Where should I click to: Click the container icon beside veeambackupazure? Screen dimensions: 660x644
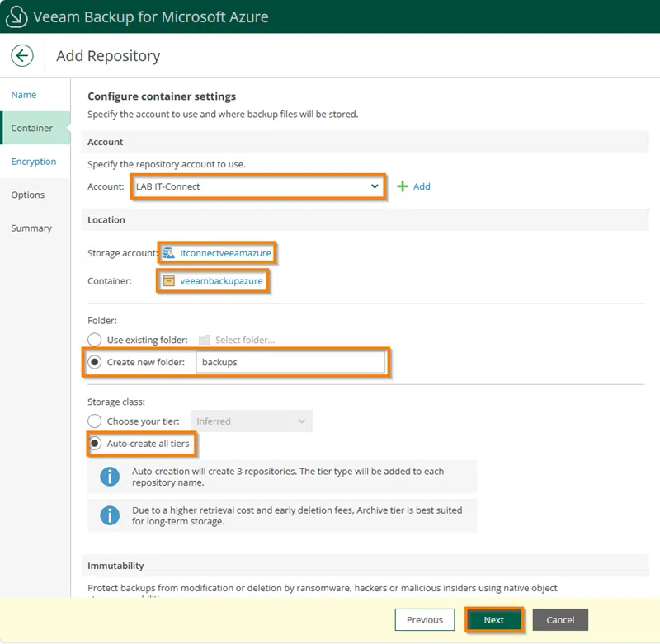169,281
